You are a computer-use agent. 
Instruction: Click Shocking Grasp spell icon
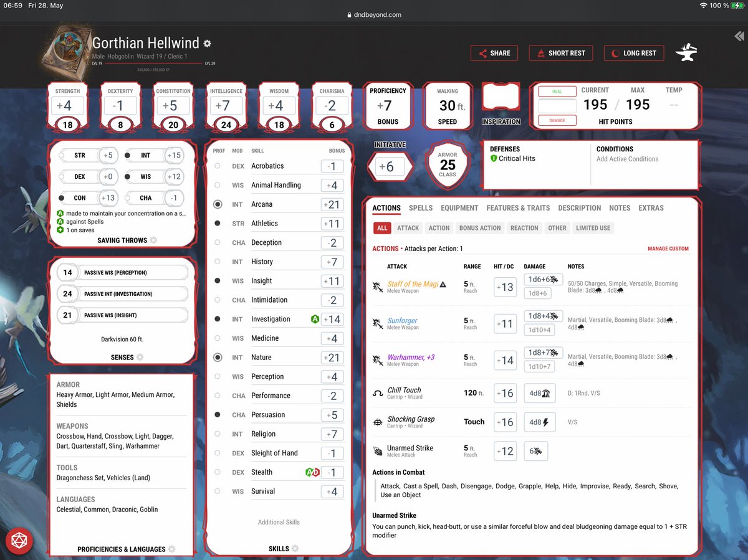[x=377, y=422]
